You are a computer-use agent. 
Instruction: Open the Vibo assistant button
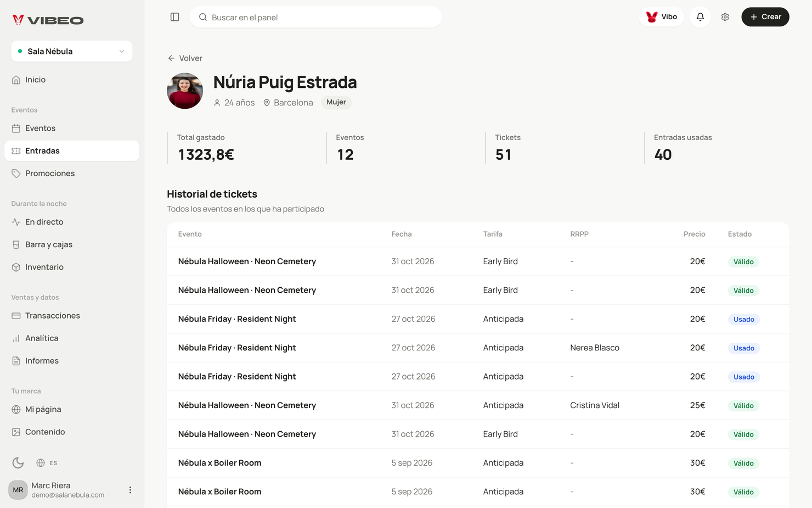[x=662, y=17]
